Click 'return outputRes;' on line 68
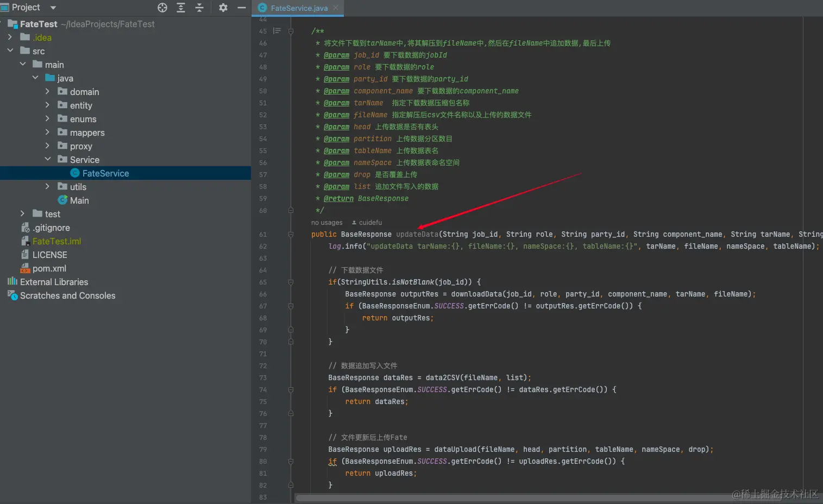Image resolution: width=823 pixels, height=504 pixels. point(398,318)
